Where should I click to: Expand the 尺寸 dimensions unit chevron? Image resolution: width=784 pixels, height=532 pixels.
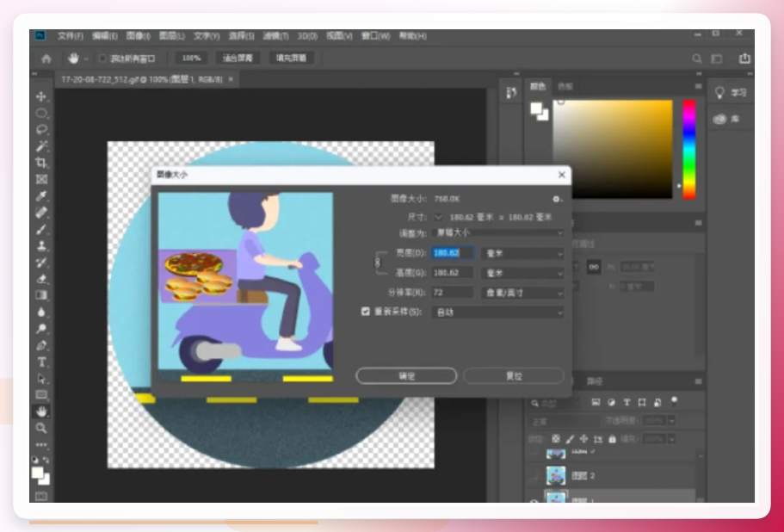point(439,217)
